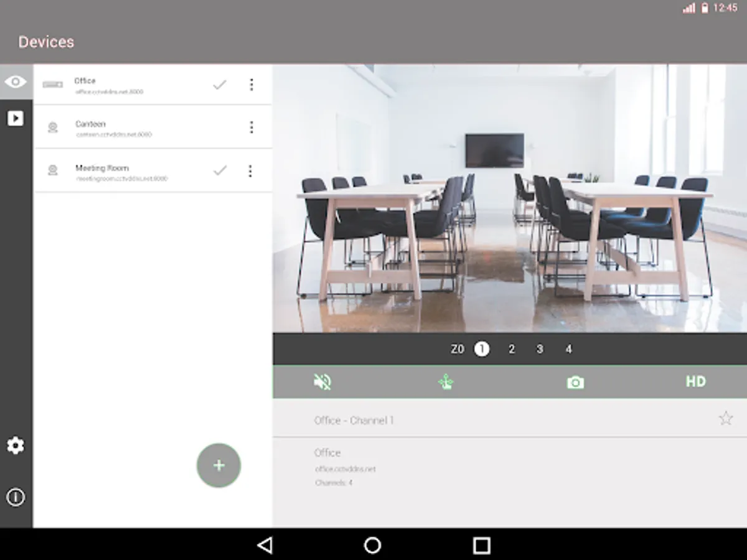The image size is (747, 560).
Task: Click the office.cctvddns.net address in details
Action: coord(345,469)
